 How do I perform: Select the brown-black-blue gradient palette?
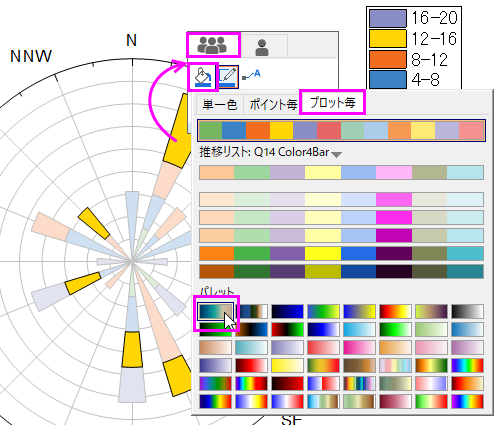point(251,329)
